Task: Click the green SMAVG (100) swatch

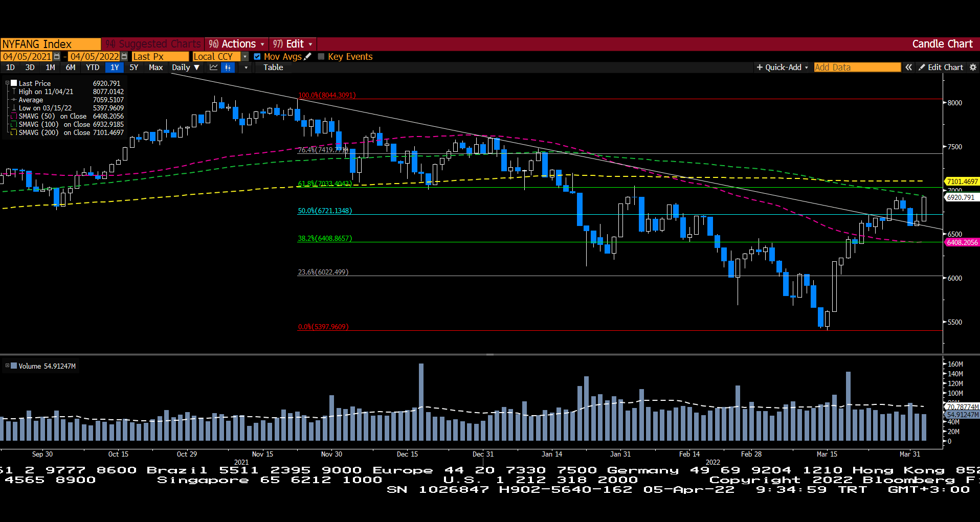Action: [x=14, y=124]
